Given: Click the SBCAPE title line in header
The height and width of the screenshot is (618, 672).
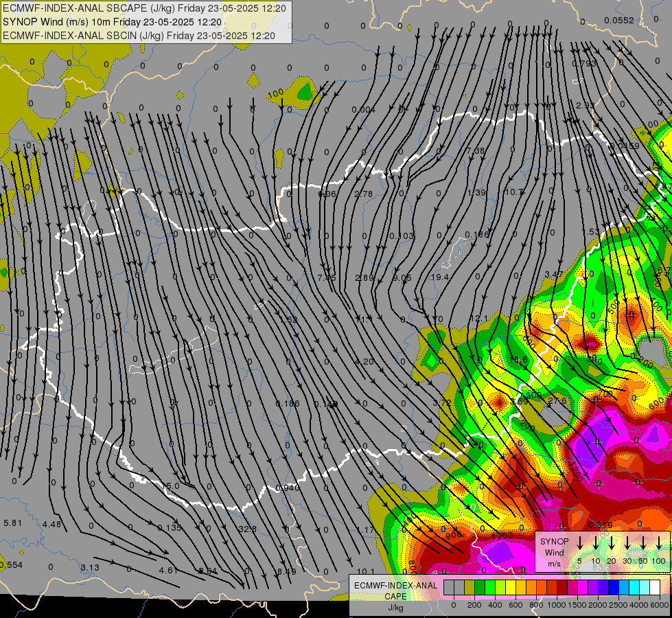Looking at the screenshot, I should click(x=144, y=8).
